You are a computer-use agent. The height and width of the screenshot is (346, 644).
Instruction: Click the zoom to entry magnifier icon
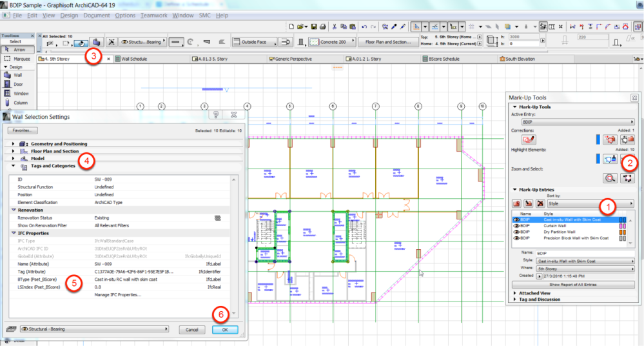point(609,179)
